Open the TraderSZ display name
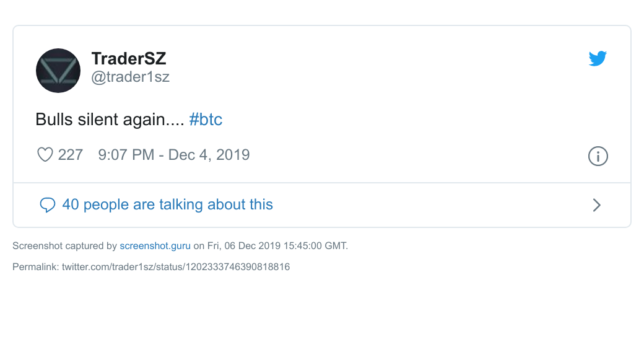 129,58
